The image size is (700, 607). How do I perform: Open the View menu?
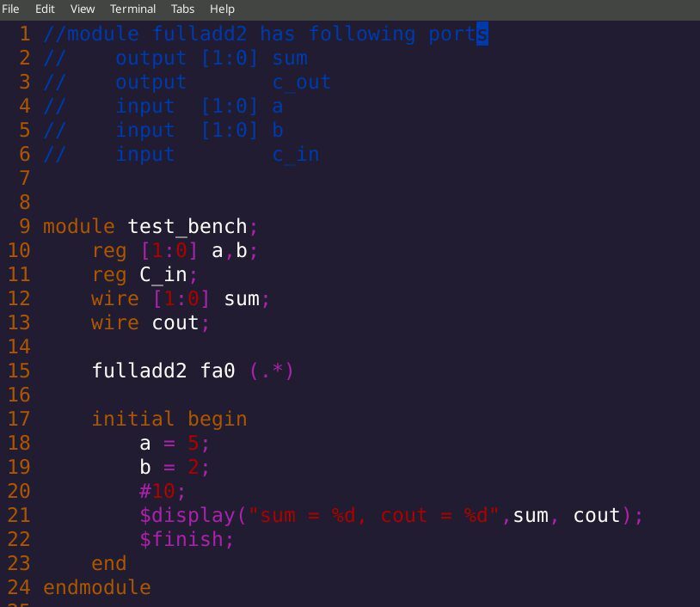[x=83, y=9]
